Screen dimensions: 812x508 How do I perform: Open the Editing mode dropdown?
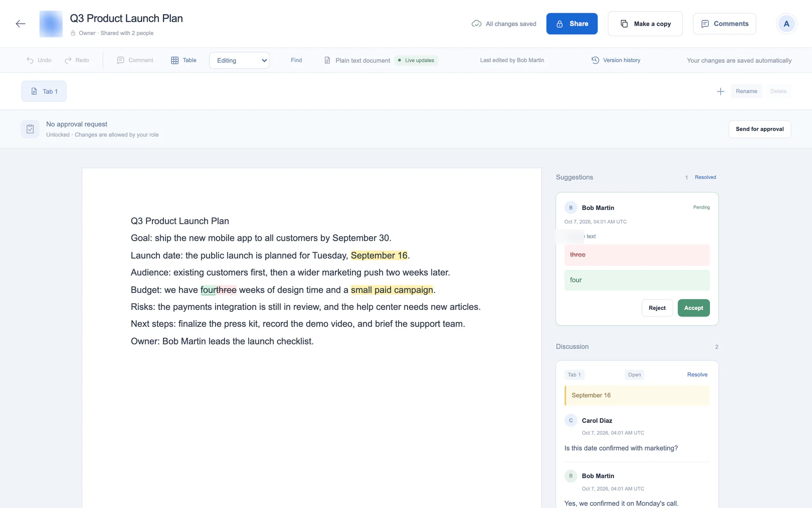239,60
